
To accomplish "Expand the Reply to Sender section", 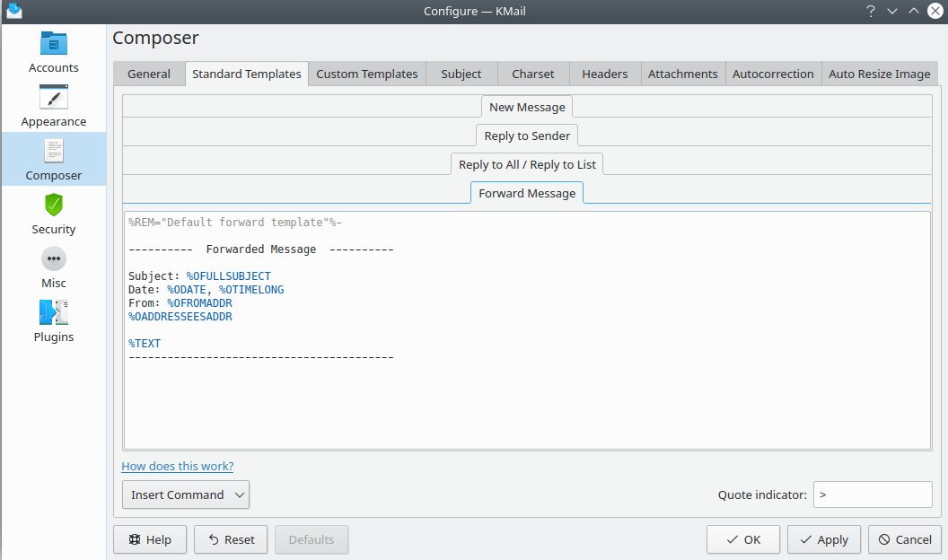I will click(x=527, y=136).
